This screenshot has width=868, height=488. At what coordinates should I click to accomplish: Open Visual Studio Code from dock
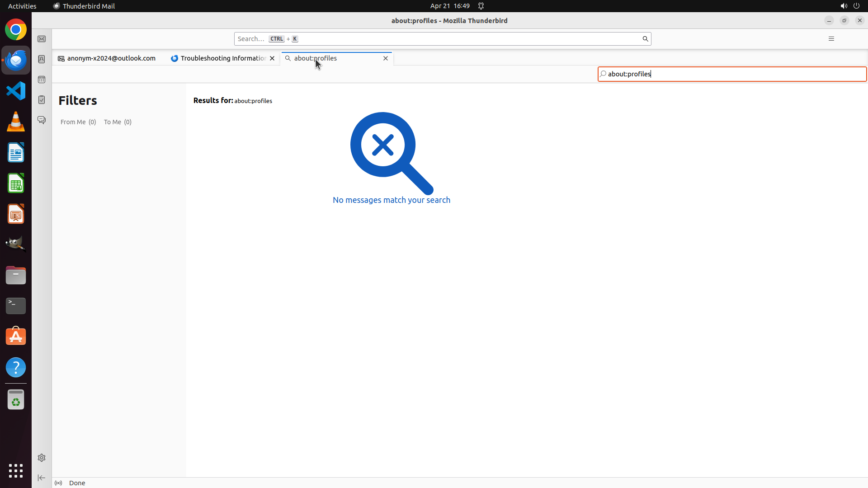(x=16, y=91)
